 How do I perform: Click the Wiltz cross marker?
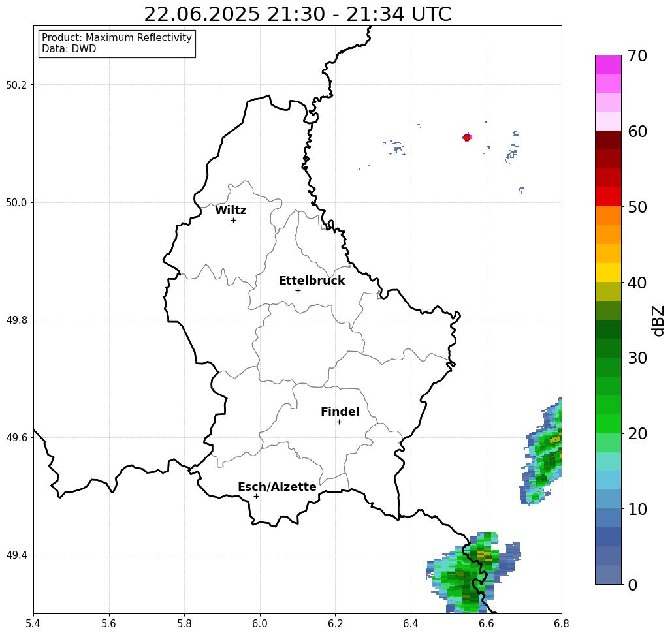(x=234, y=221)
